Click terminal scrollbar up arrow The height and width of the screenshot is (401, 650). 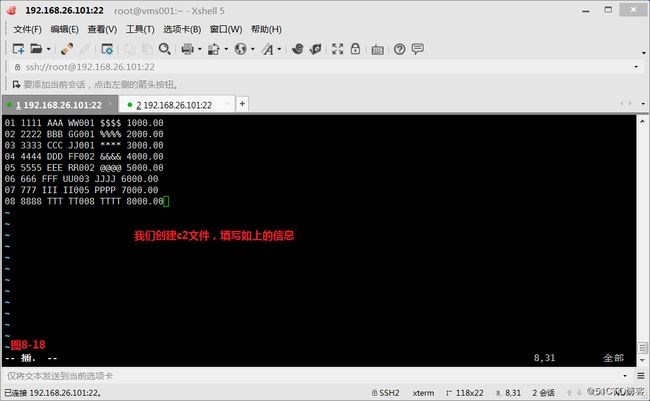(642, 122)
